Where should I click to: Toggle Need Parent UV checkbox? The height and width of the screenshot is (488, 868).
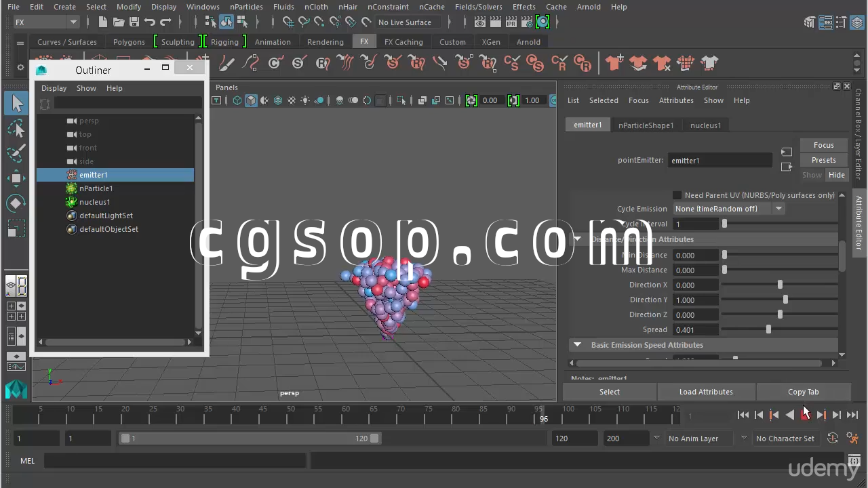[x=677, y=195]
